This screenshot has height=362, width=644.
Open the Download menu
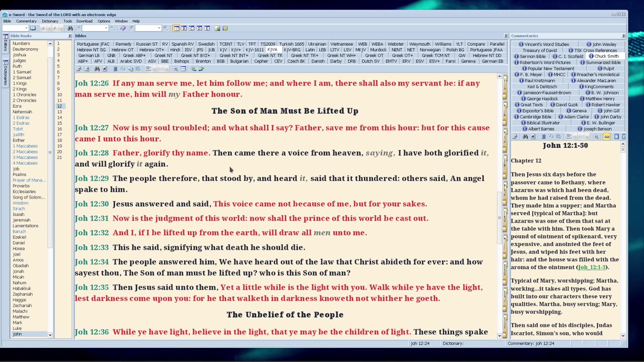[x=85, y=21]
